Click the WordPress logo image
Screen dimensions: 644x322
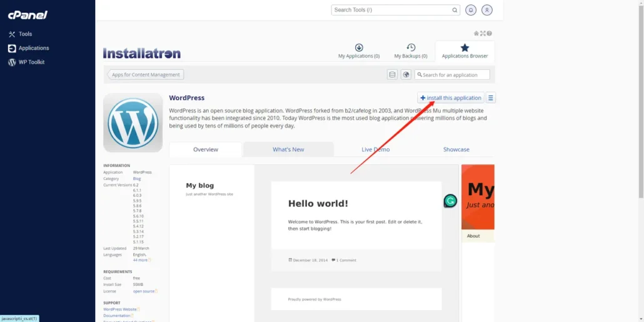click(133, 123)
